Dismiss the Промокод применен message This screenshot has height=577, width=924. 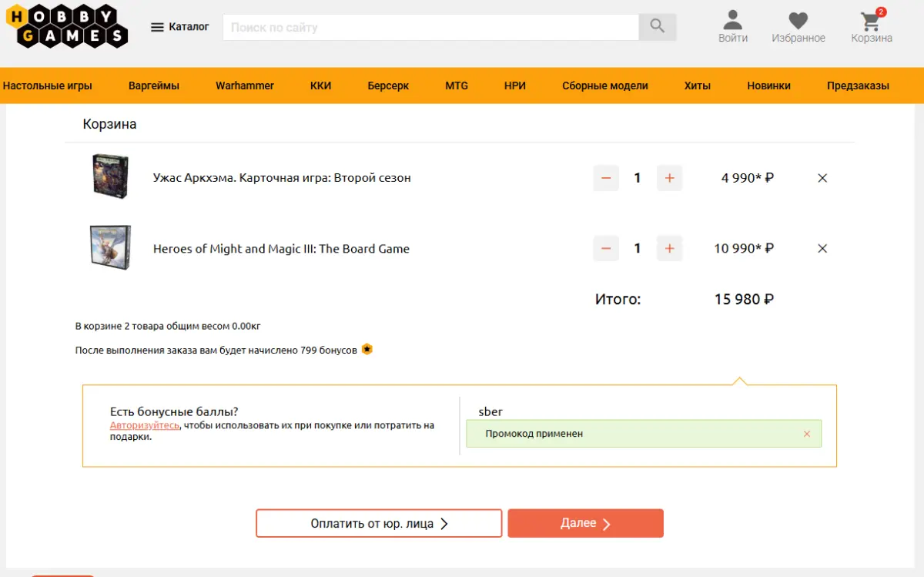807,434
